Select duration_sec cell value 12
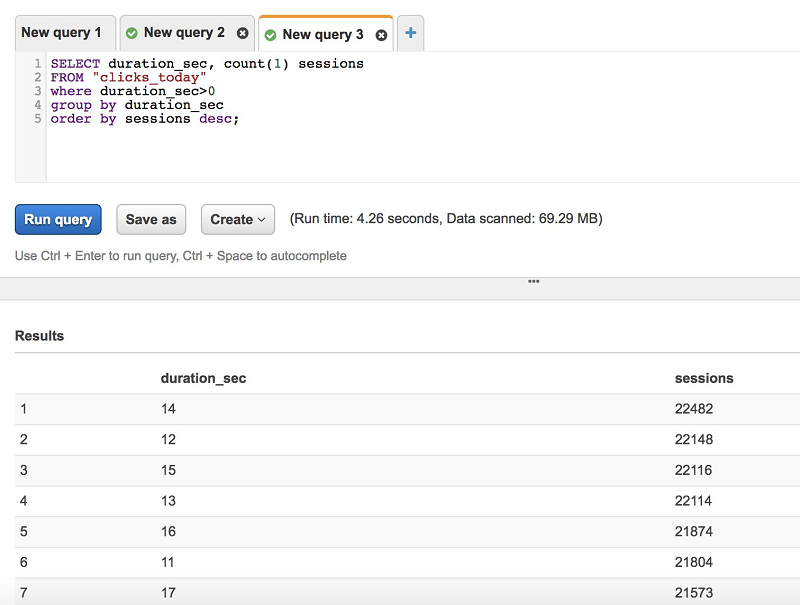The image size is (800, 605). point(168,440)
